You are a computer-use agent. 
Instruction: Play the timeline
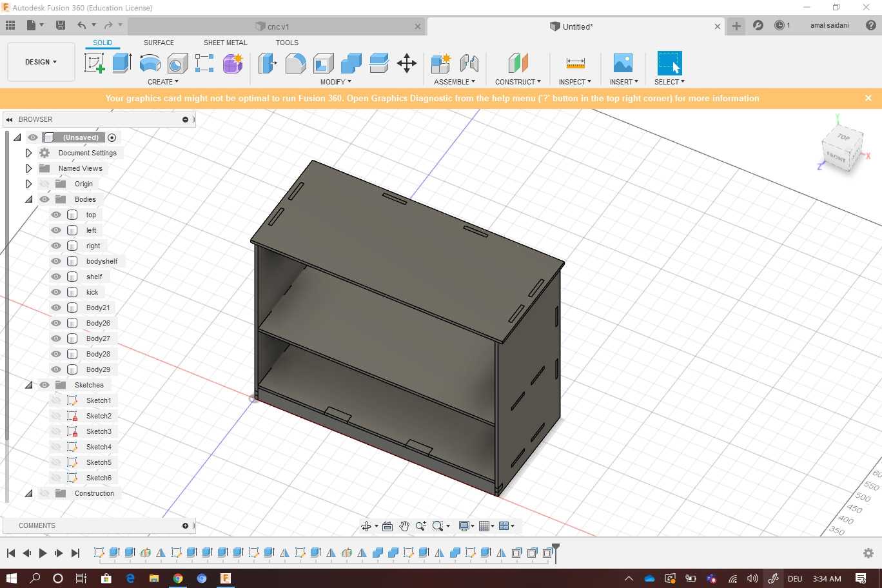43,553
